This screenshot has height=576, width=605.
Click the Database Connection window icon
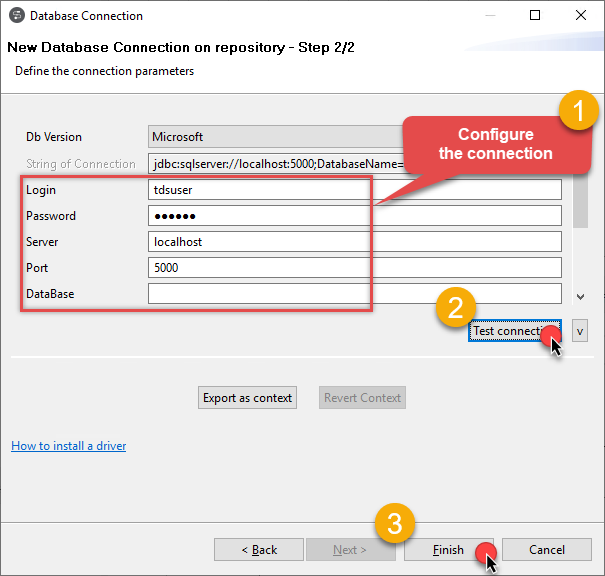pos(17,16)
